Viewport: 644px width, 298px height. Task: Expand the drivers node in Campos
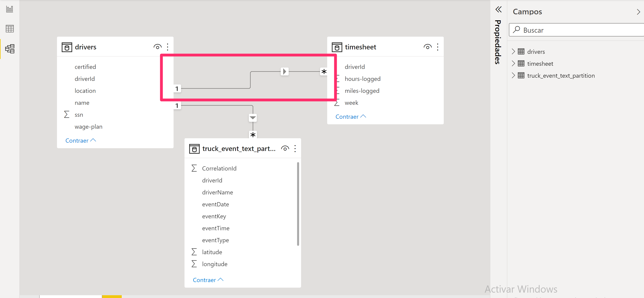513,52
